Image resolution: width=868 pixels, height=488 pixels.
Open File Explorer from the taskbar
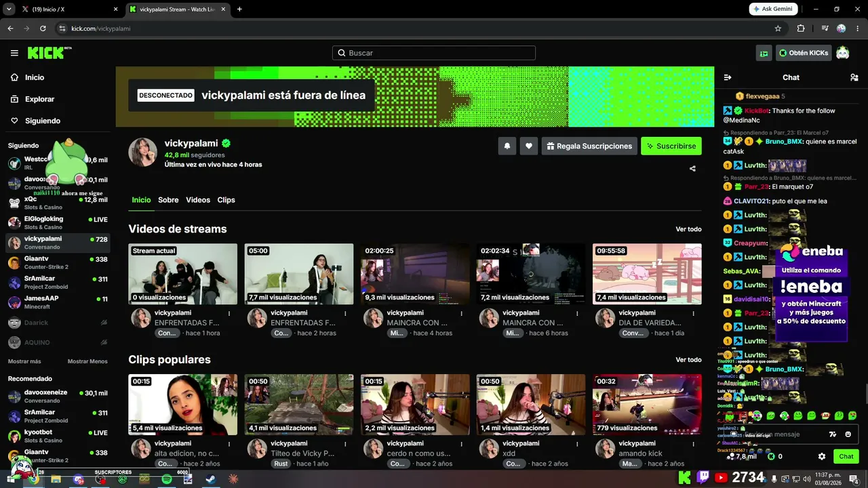(x=56, y=479)
